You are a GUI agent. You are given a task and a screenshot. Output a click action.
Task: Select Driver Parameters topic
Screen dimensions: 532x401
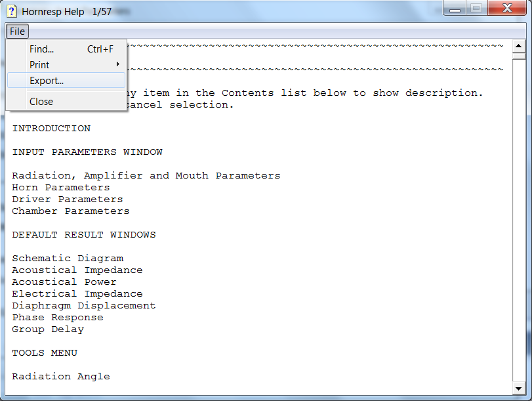(x=68, y=200)
